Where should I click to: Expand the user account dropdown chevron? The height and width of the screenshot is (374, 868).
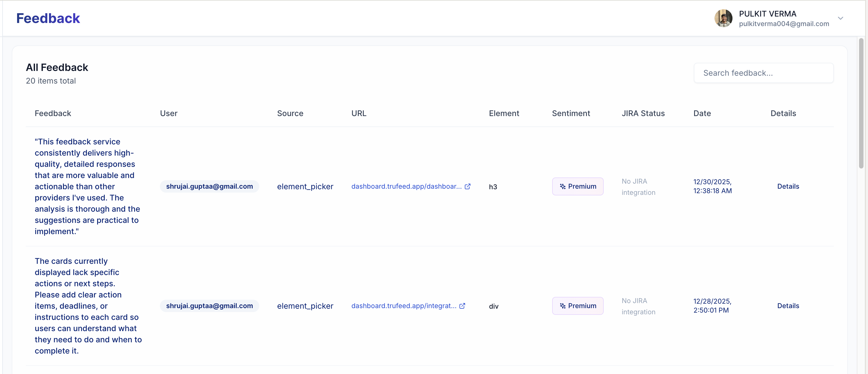click(840, 18)
